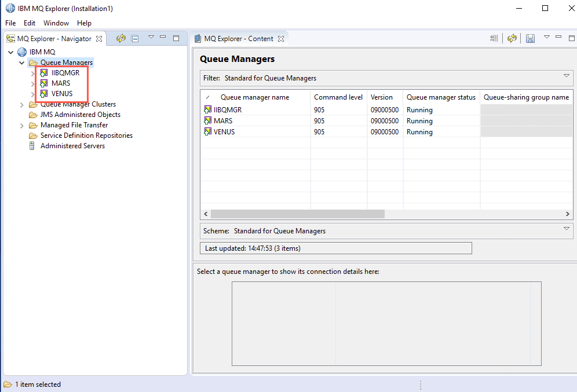Click the Service Definition Repositories folder icon
Image resolution: width=577 pixels, height=392 pixels.
click(33, 135)
